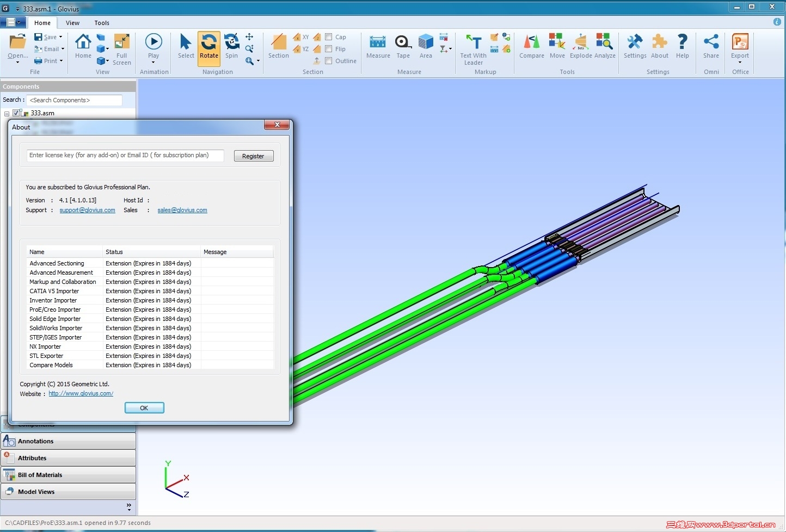
Task: Open the Model Views panel
Action: [x=69, y=492]
